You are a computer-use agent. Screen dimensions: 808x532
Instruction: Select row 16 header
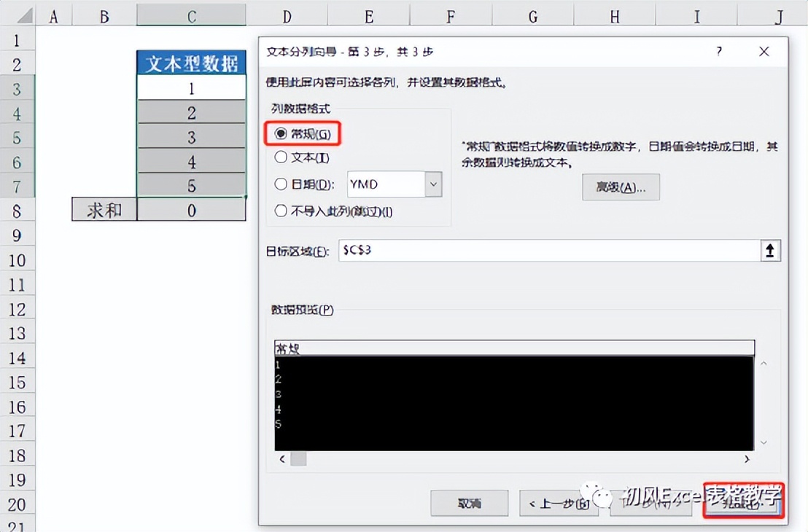tap(17, 407)
